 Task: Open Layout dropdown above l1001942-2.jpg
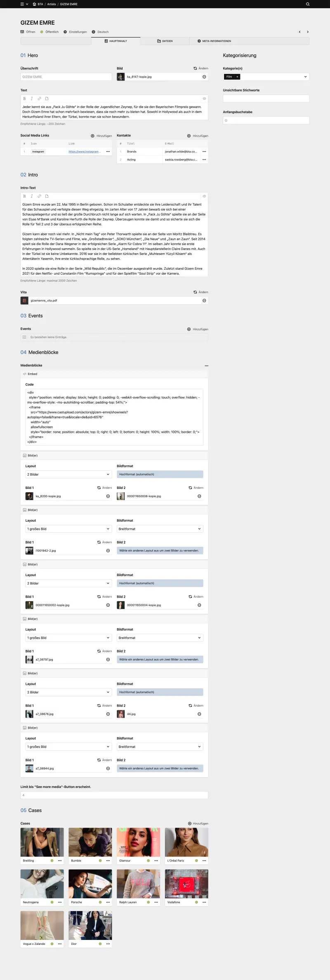coord(68,529)
